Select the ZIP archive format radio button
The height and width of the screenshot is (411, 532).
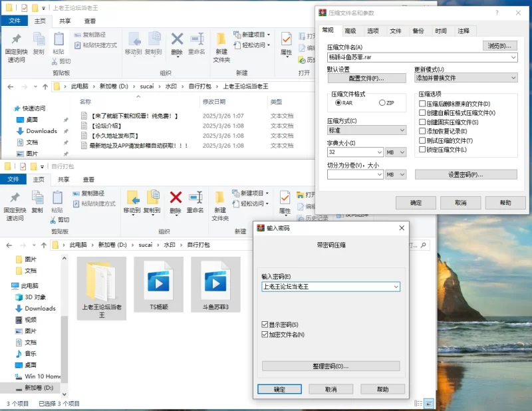382,103
